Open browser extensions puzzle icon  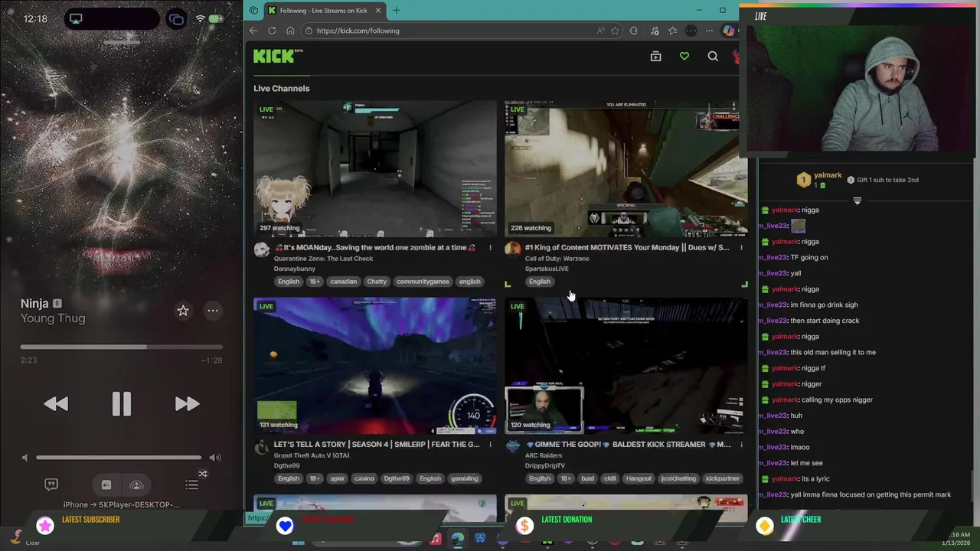[633, 31]
